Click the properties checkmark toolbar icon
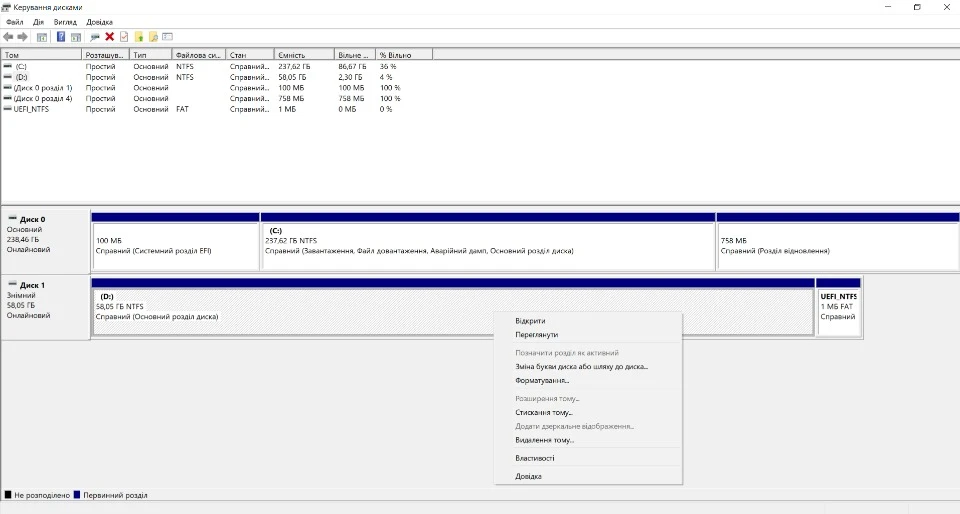 (x=124, y=37)
